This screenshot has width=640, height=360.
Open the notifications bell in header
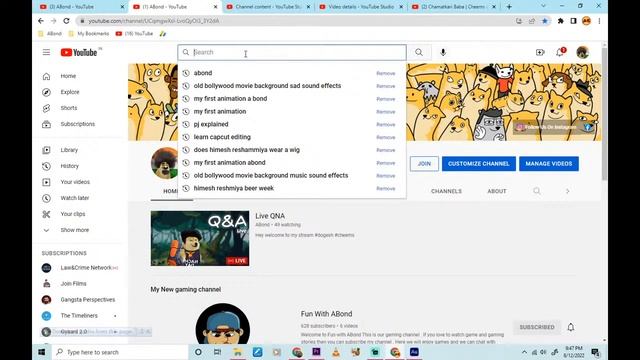[560, 52]
